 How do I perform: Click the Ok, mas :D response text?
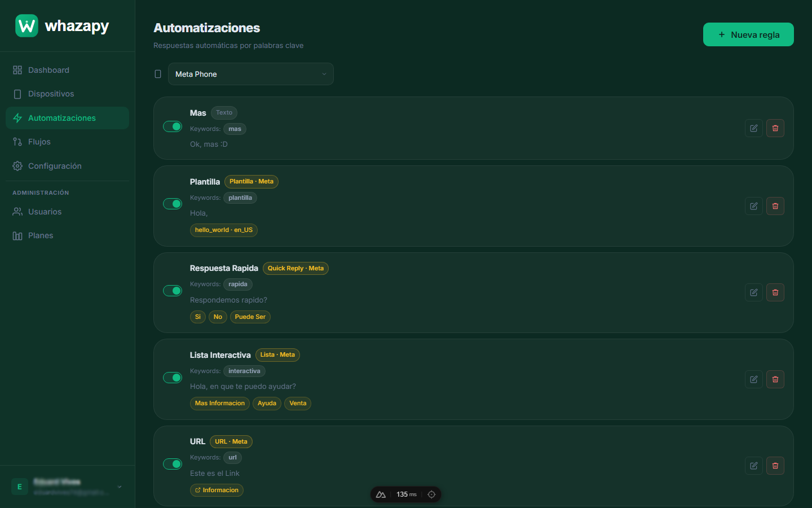click(x=209, y=144)
